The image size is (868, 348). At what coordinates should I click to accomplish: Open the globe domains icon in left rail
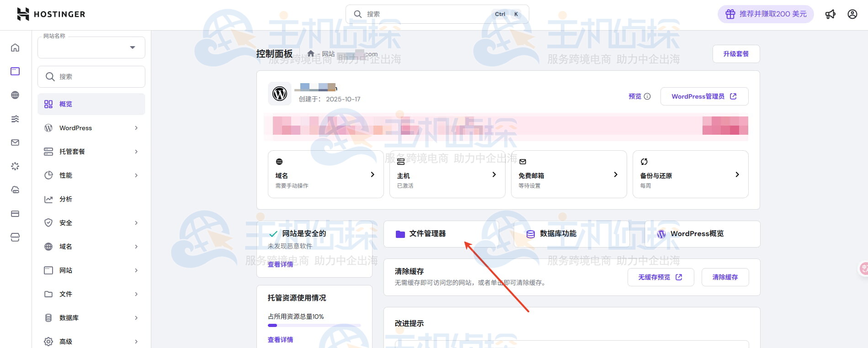coord(15,95)
